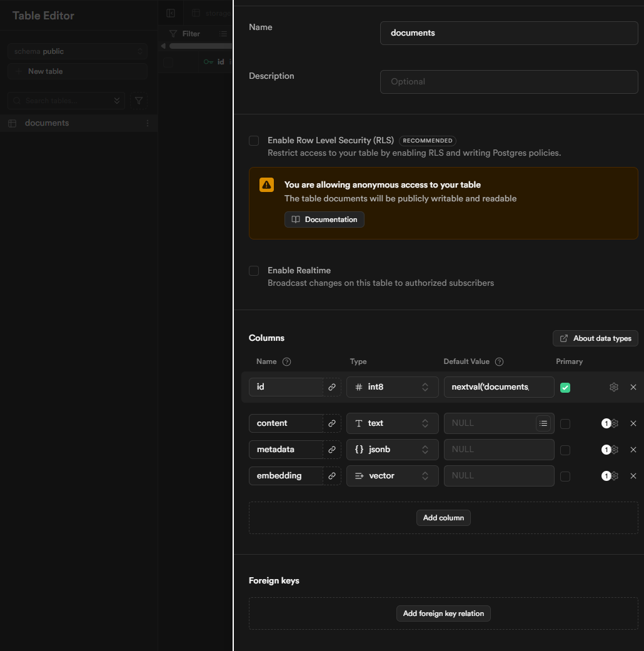Screen dimensions: 644x651
Task: Expand the vector type selector
Action: [x=392, y=476]
